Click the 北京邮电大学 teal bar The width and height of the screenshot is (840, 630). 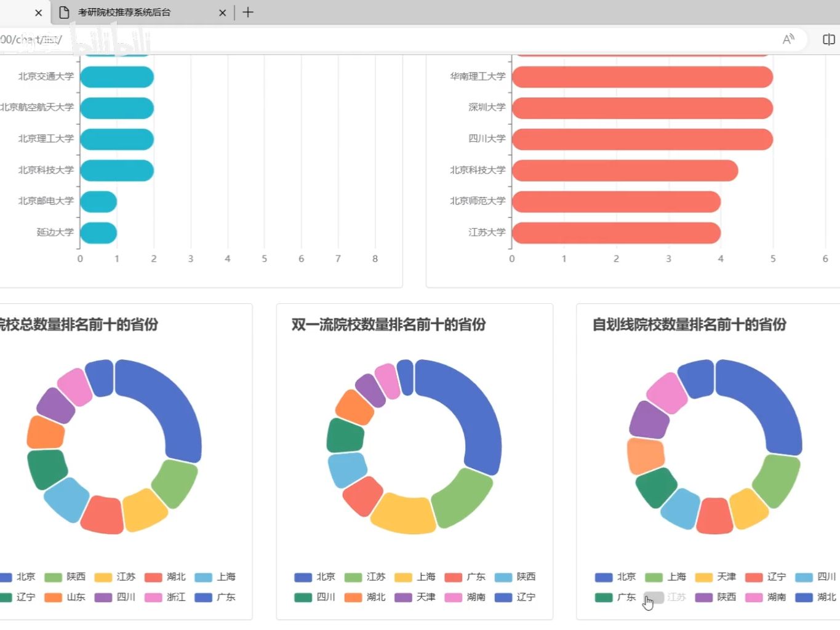click(x=98, y=201)
